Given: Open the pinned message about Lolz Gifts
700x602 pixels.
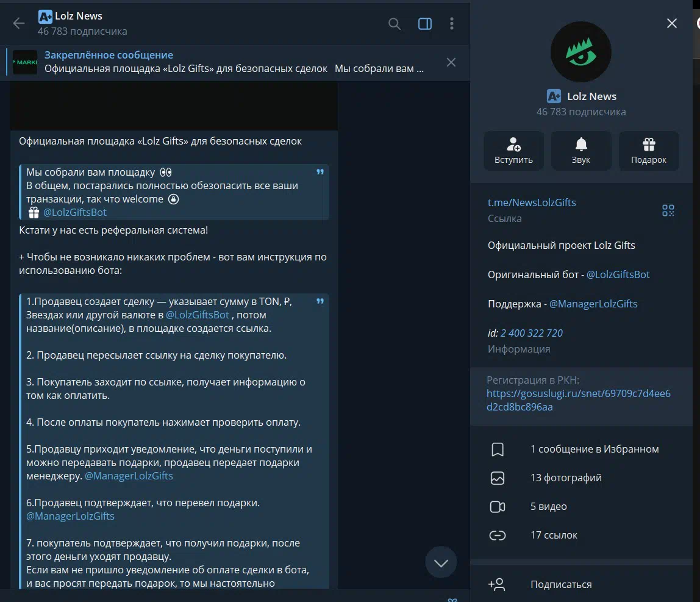Looking at the screenshot, I should pyautogui.click(x=232, y=62).
